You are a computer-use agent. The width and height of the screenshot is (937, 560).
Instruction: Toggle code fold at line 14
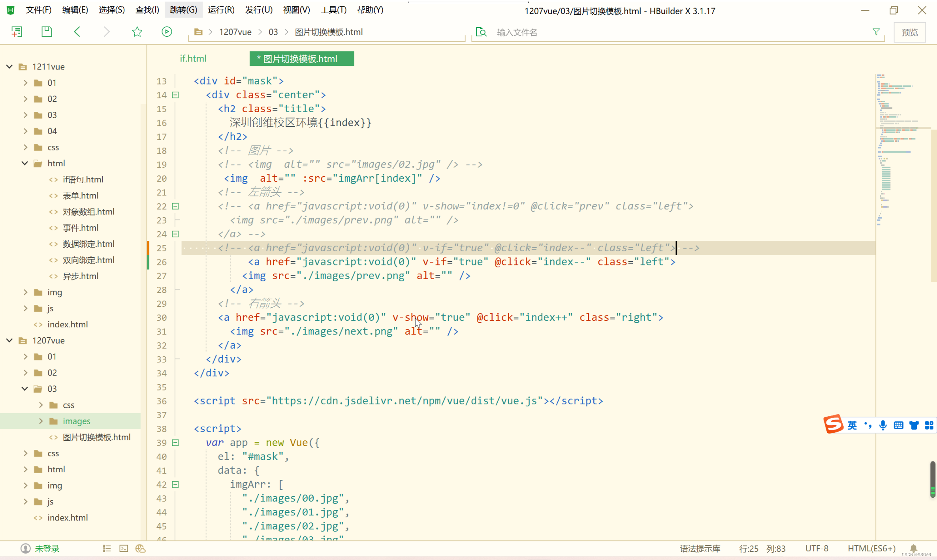175,95
